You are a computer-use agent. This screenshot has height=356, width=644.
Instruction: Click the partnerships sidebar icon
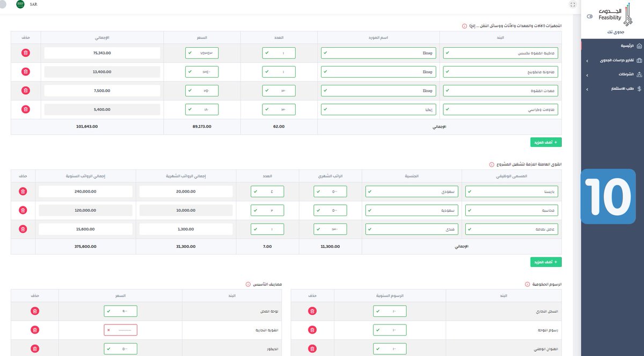[639, 75]
